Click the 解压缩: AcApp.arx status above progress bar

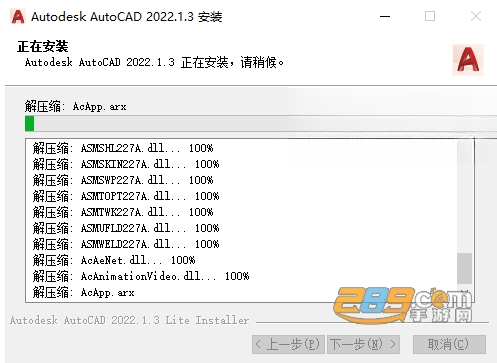click(x=76, y=107)
